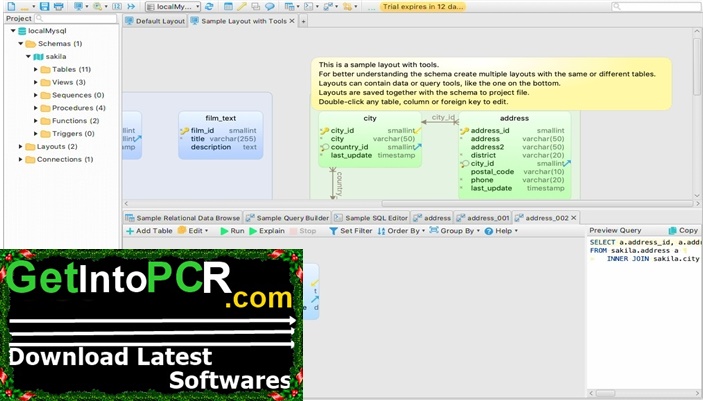Select Sample Layout with Tools tab
Screen dimensions: 703x401
pos(242,21)
